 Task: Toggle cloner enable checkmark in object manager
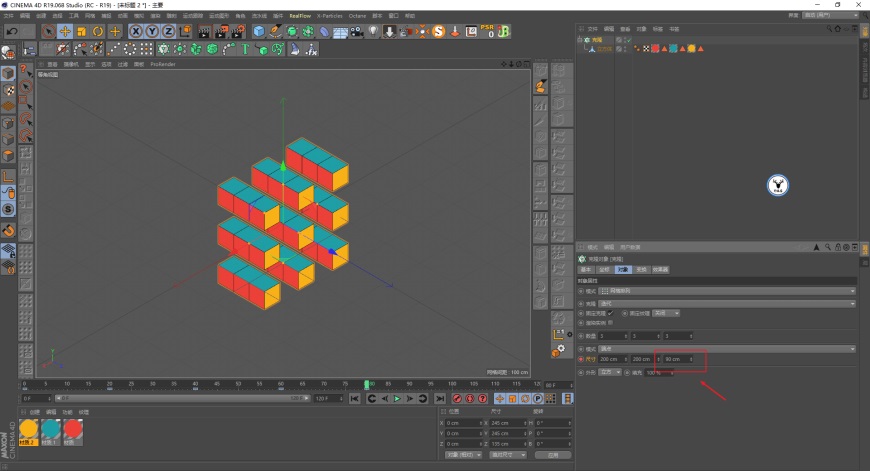pyautogui.click(x=629, y=40)
